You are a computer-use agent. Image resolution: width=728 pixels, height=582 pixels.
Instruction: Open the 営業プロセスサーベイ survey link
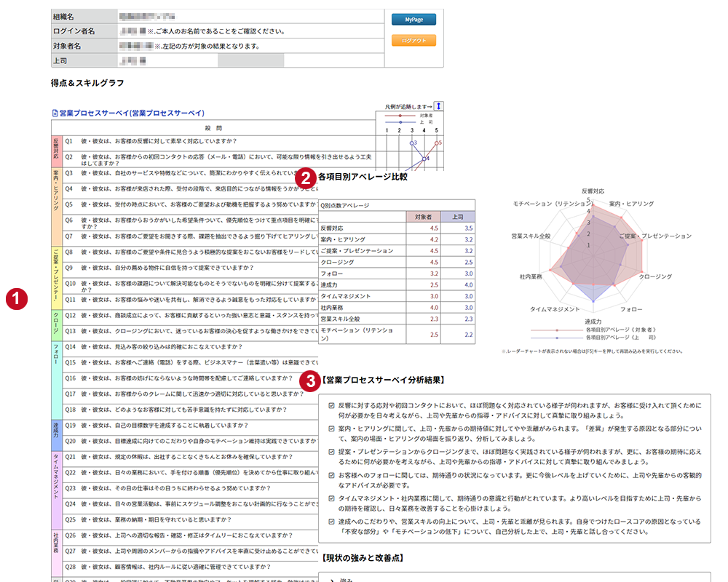[x=132, y=113]
